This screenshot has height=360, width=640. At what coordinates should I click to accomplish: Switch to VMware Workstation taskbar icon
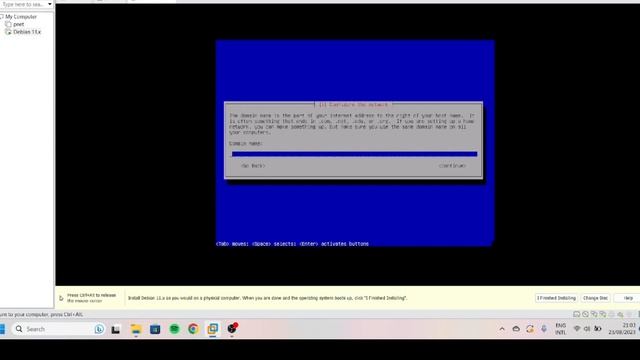pyautogui.click(x=213, y=329)
